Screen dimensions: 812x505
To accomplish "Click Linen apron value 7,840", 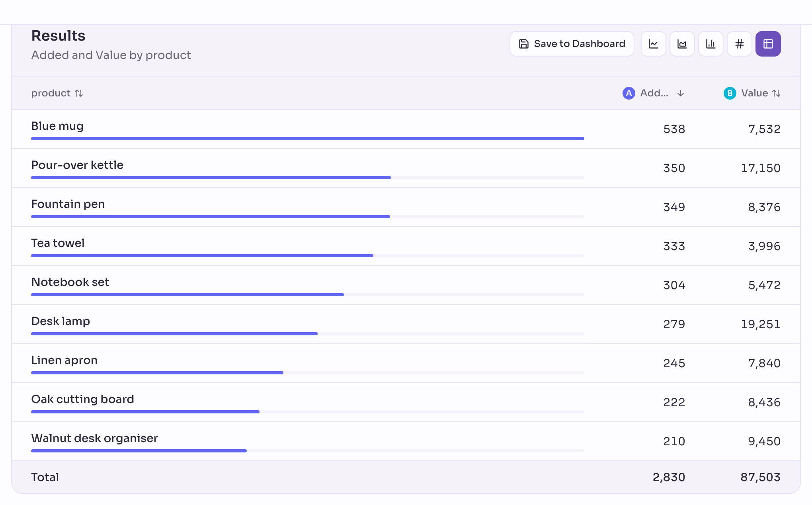I will pos(764,363).
